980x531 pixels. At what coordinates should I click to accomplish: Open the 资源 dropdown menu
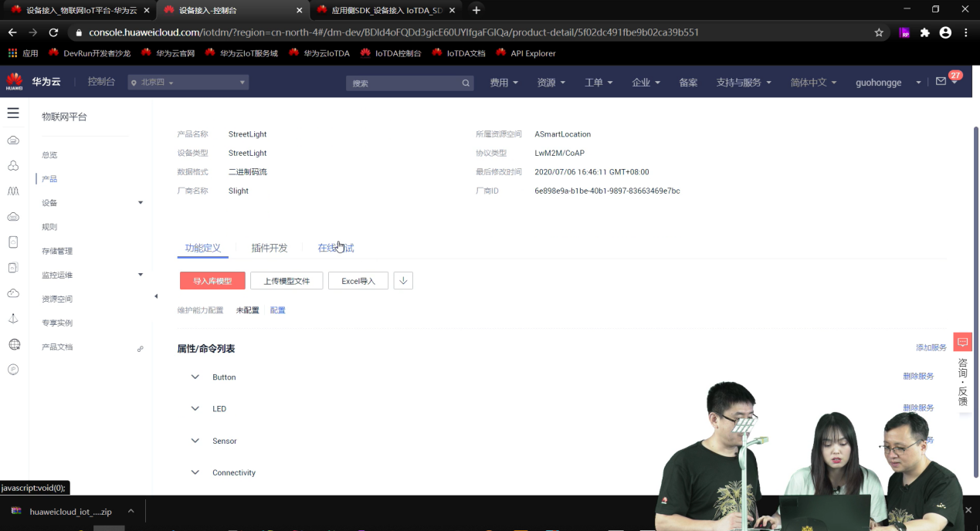(x=551, y=83)
